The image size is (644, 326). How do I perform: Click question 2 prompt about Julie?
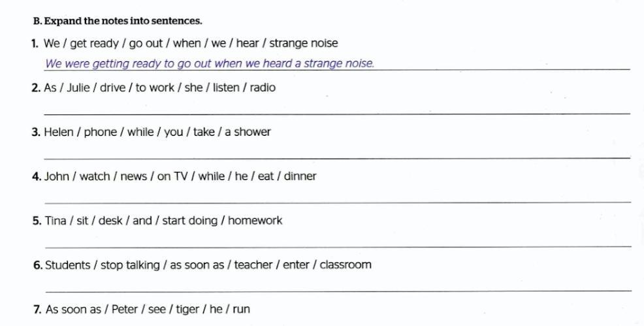tap(159, 88)
